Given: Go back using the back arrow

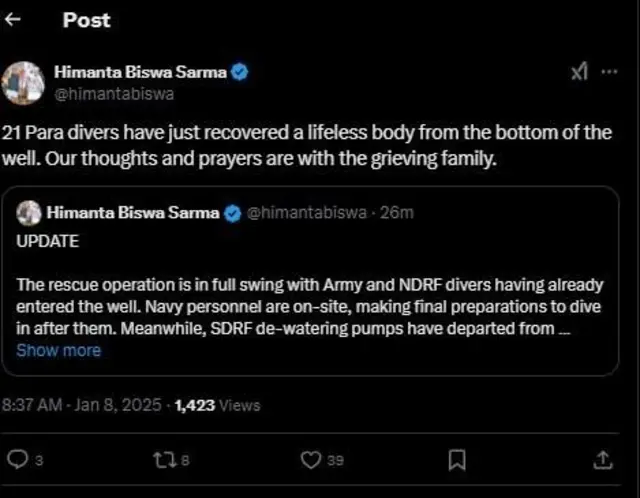Looking at the screenshot, I should [13, 20].
